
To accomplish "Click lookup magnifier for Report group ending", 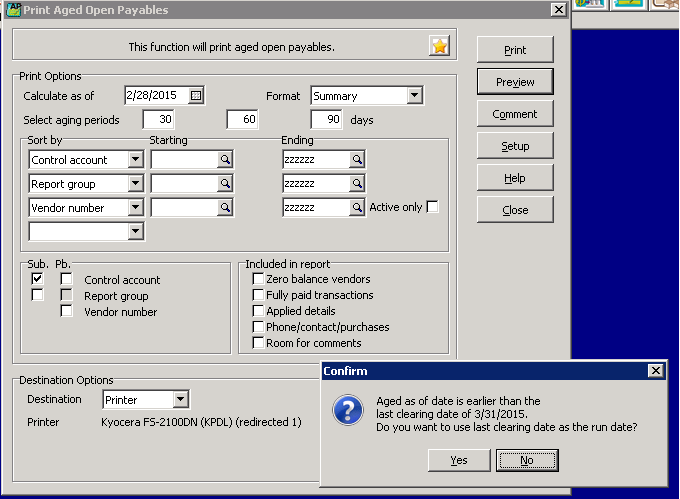I will click(357, 184).
